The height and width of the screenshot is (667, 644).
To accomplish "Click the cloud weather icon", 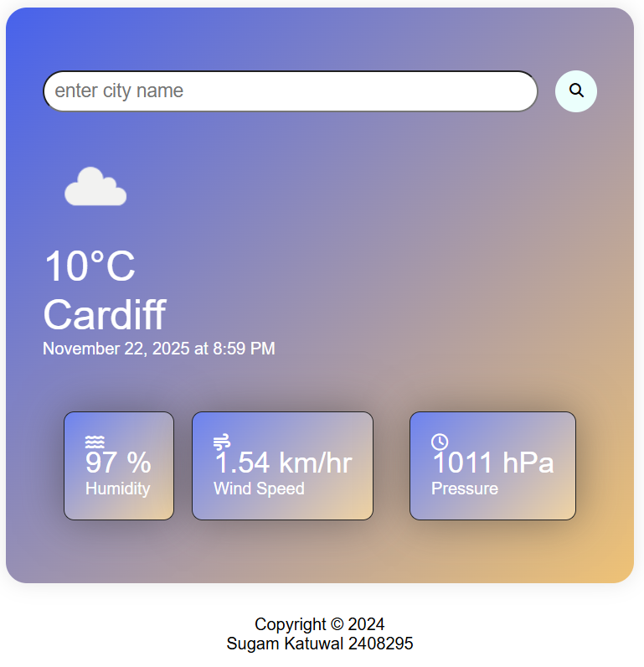I will [95, 187].
